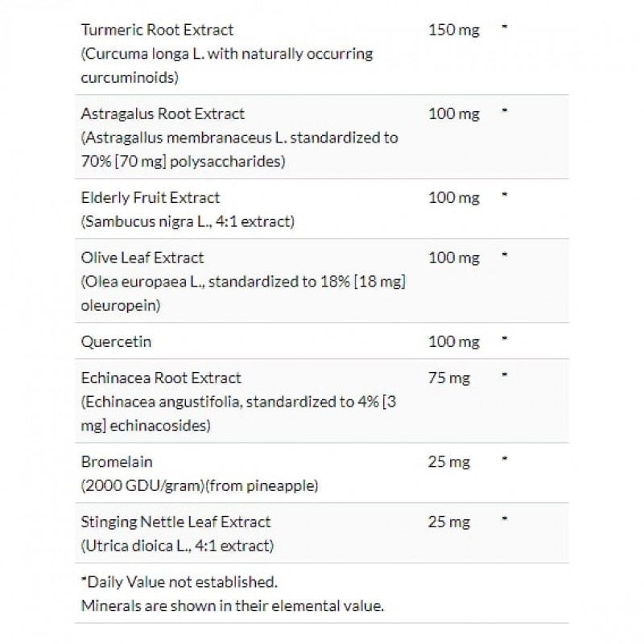Click the 2000 GDU/gram pineapple description
644x644 pixels.
pyautogui.click(x=200, y=485)
